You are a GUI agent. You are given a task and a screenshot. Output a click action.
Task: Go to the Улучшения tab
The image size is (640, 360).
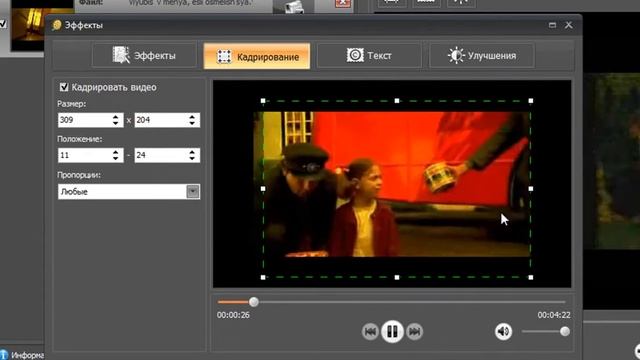click(x=482, y=56)
